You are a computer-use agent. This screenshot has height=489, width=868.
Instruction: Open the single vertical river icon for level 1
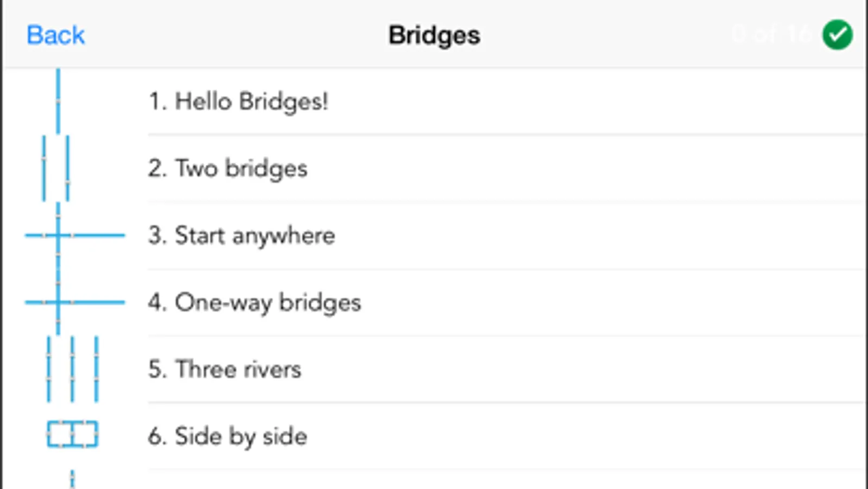[x=58, y=101]
